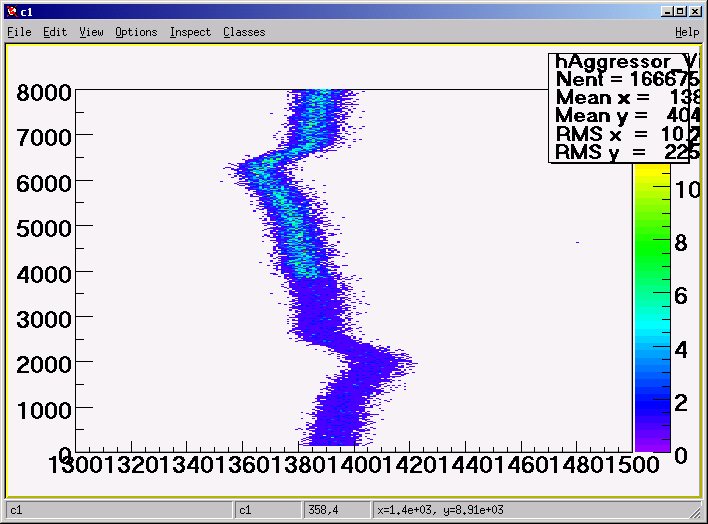Open the Edit menu

click(x=55, y=32)
